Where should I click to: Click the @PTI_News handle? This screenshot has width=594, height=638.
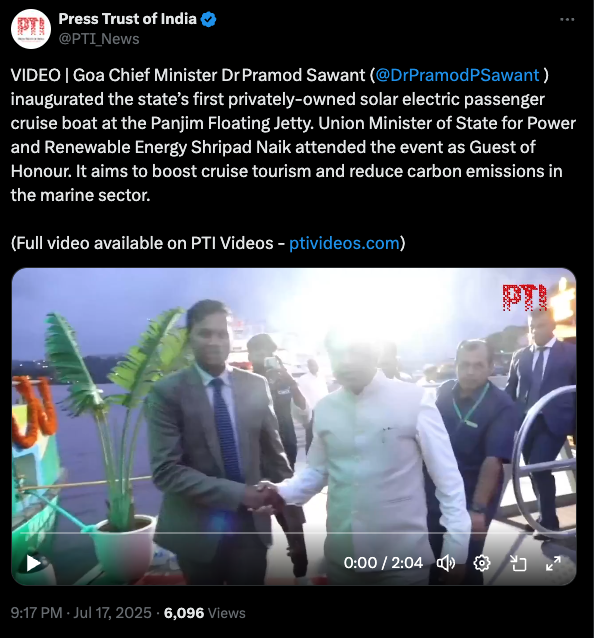coord(99,39)
